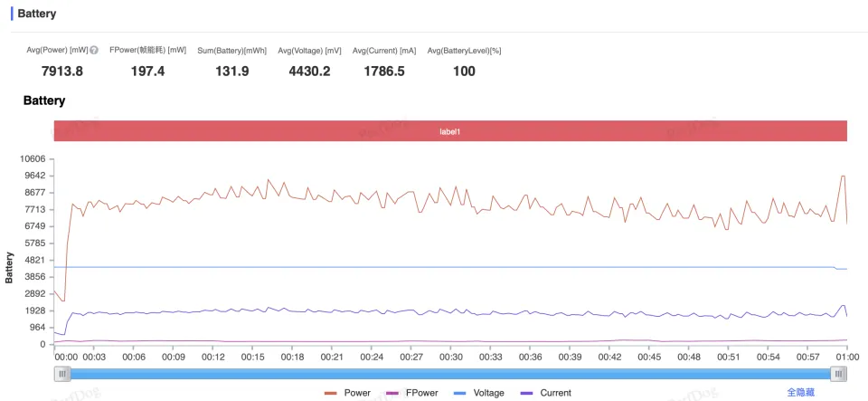The width and height of the screenshot is (868, 401).
Task: Click the help icon beside Avg(Power)
Action: pyautogui.click(x=94, y=51)
